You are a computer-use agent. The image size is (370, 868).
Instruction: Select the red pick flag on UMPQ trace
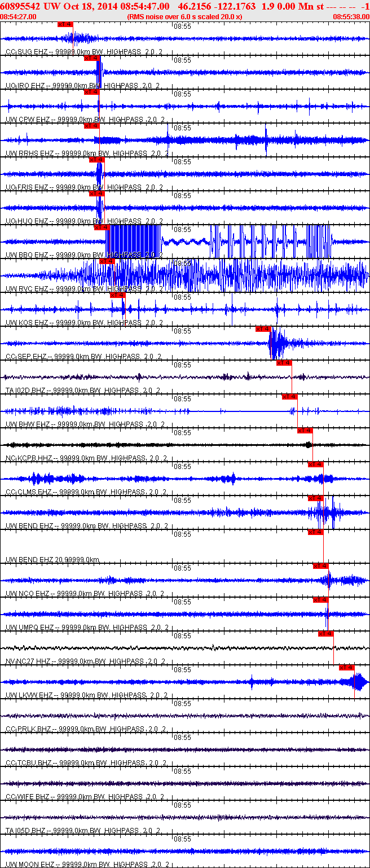point(320,600)
